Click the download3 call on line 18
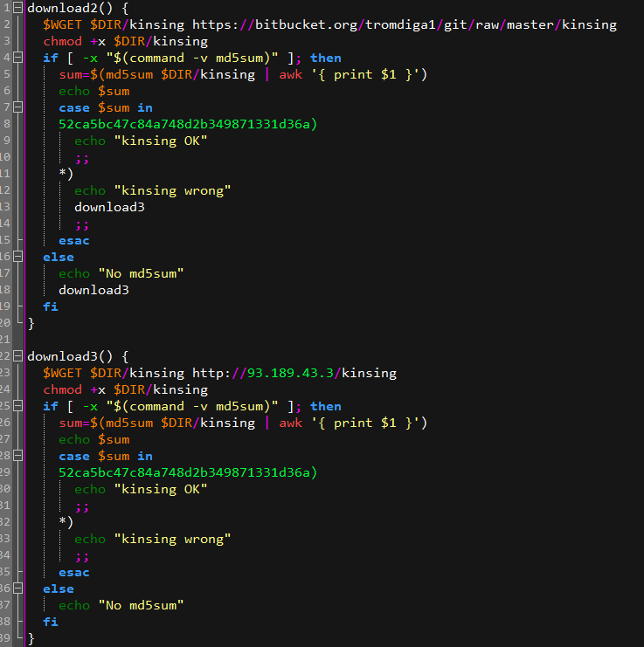Screen dimensions: 644x647 coord(93,290)
